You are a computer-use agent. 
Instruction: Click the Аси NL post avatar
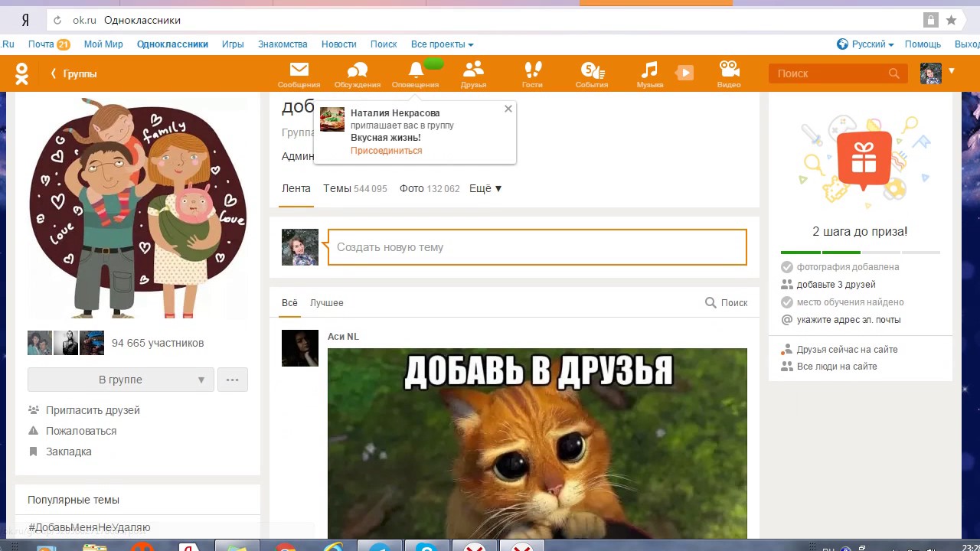coord(300,348)
